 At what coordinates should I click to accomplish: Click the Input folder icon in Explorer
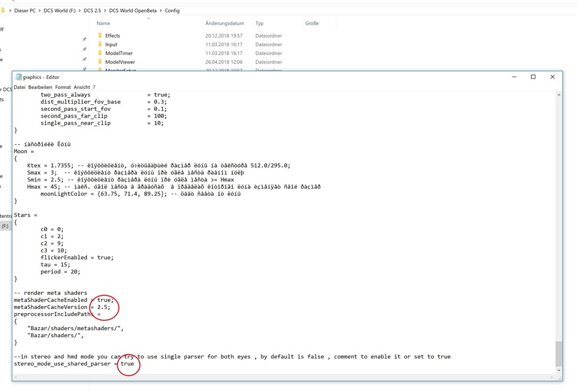click(100, 44)
